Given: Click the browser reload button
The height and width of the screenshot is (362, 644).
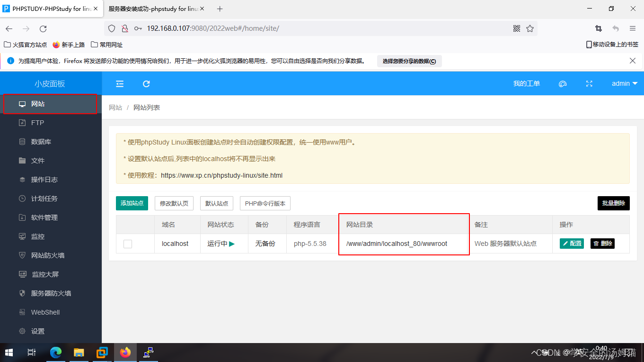Looking at the screenshot, I should 43,28.
